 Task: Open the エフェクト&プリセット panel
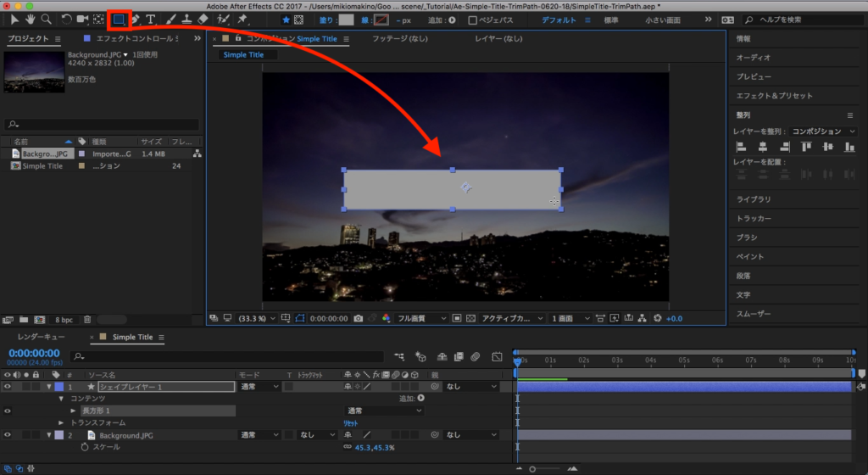[x=774, y=96]
